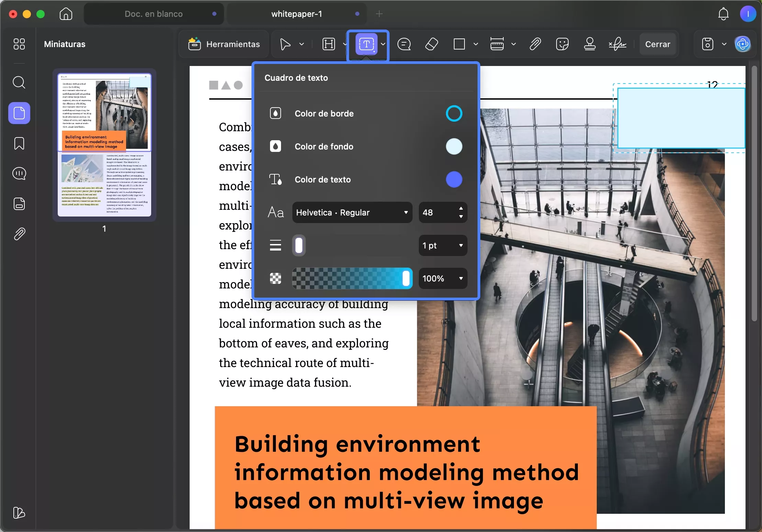The image size is (762, 532).
Task: Open the 1 pt border width dropdown
Action: click(443, 245)
